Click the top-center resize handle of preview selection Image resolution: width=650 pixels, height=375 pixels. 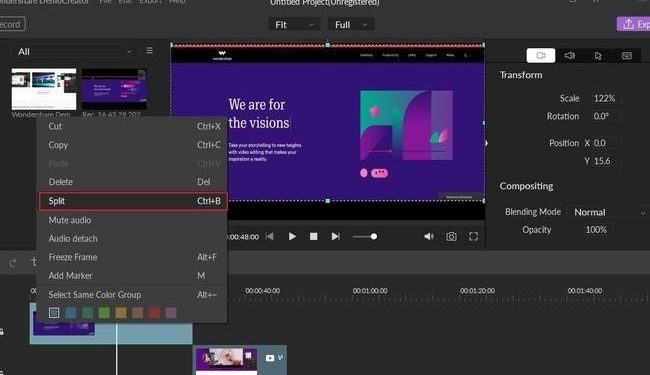[327, 44]
